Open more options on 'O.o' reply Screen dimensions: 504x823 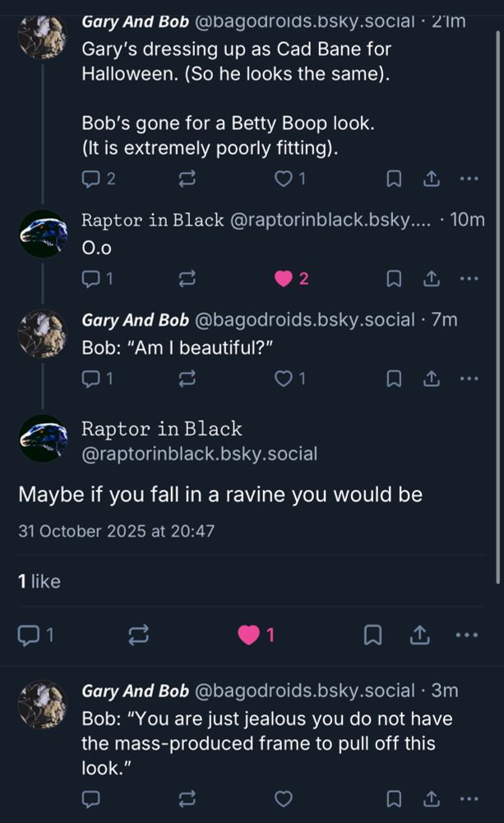coord(469,279)
